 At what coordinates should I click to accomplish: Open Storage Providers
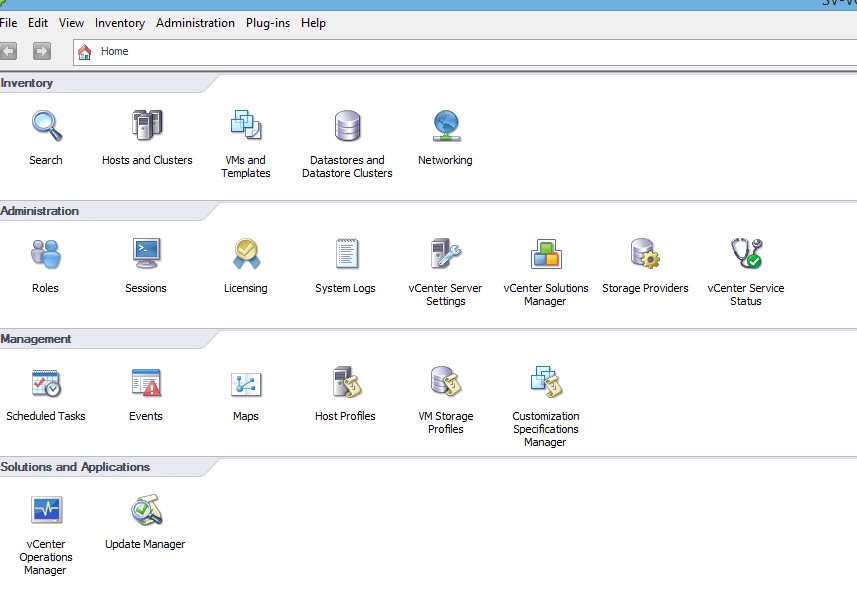click(645, 254)
